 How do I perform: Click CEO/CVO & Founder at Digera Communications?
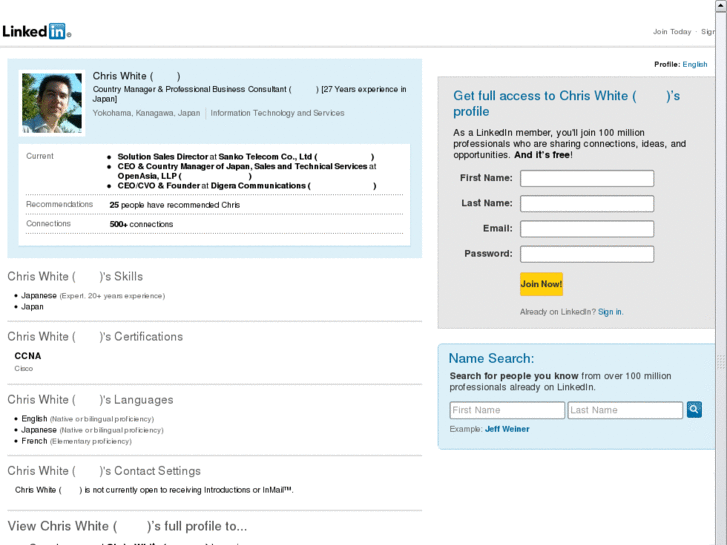pos(247,186)
